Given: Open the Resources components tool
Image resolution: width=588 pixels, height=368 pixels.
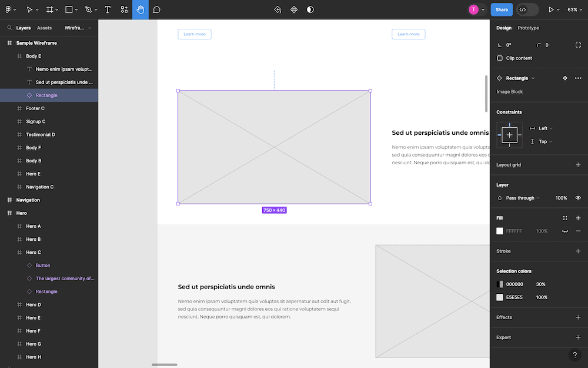Looking at the screenshot, I should pos(124,9).
